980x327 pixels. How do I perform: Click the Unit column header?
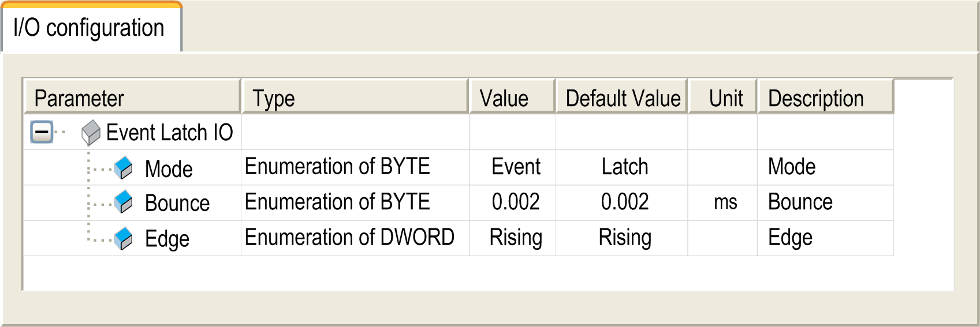click(723, 96)
